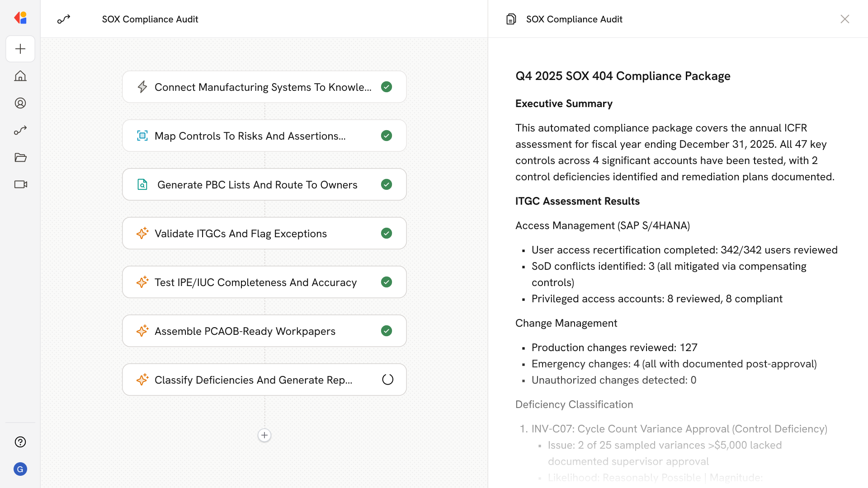This screenshot has height=488, width=868.
Task: Select Connect Manufacturing Systems step
Action: 262,87
